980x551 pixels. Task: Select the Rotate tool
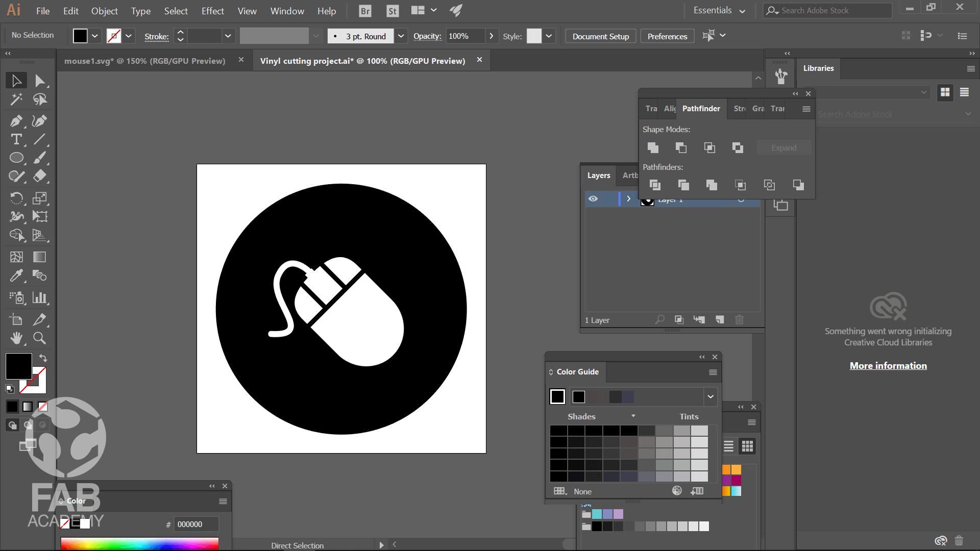click(16, 198)
